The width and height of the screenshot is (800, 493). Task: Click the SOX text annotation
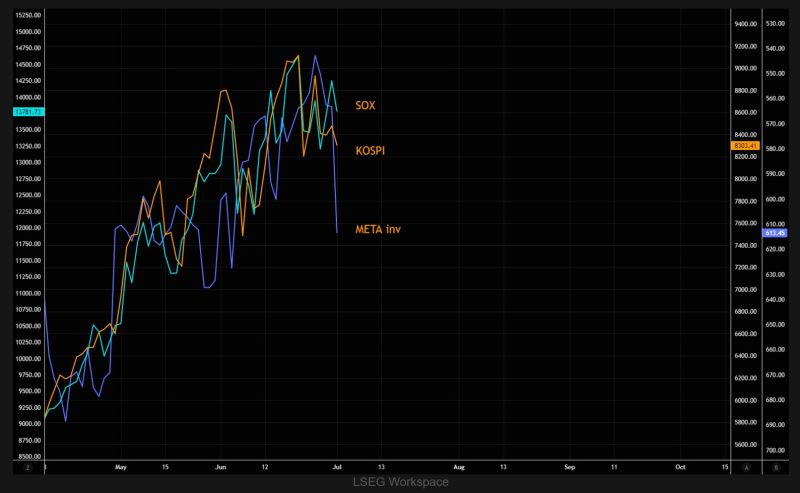(x=365, y=106)
